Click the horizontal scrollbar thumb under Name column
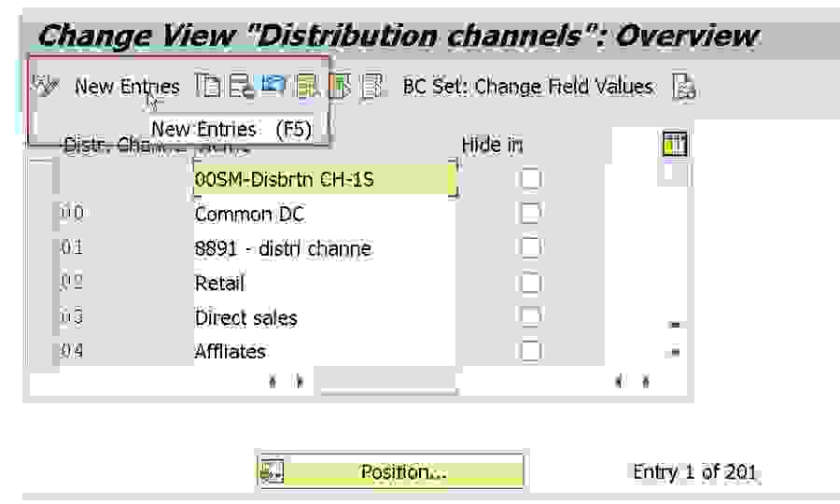The height and width of the screenshot is (504, 840). 385,382
